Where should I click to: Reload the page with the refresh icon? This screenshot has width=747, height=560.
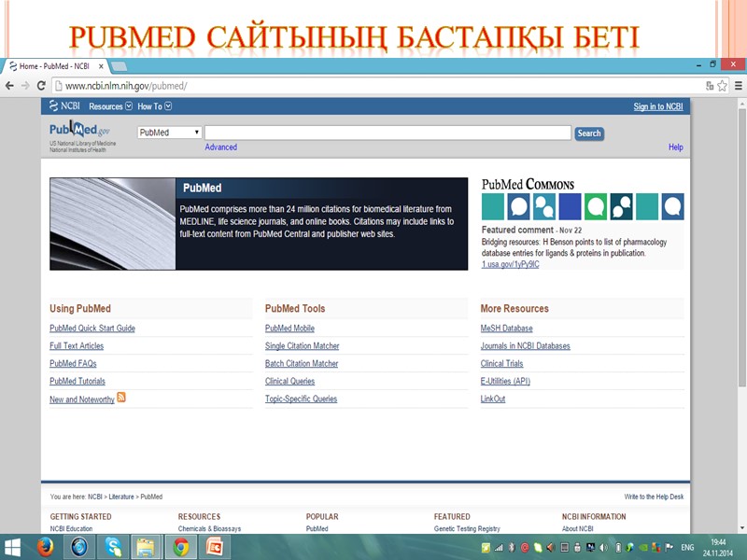[x=41, y=86]
